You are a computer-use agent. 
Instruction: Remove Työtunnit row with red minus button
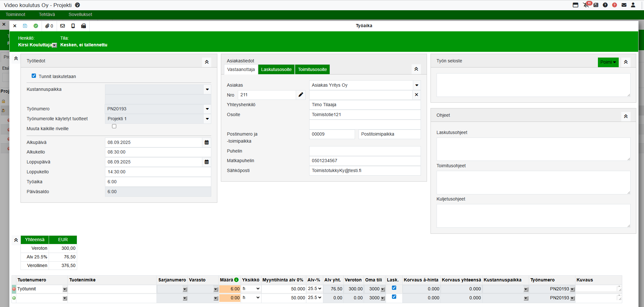click(x=14, y=289)
